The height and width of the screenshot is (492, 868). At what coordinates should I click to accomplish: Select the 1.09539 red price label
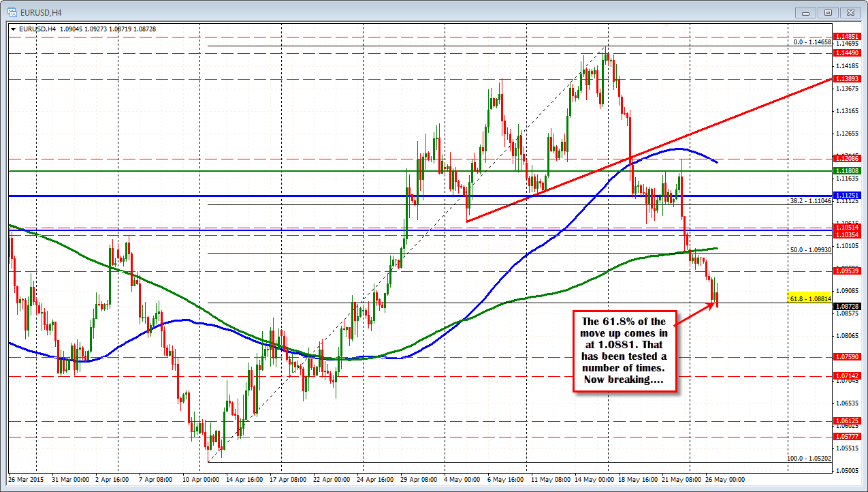pyautogui.click(x=847, y=271)
